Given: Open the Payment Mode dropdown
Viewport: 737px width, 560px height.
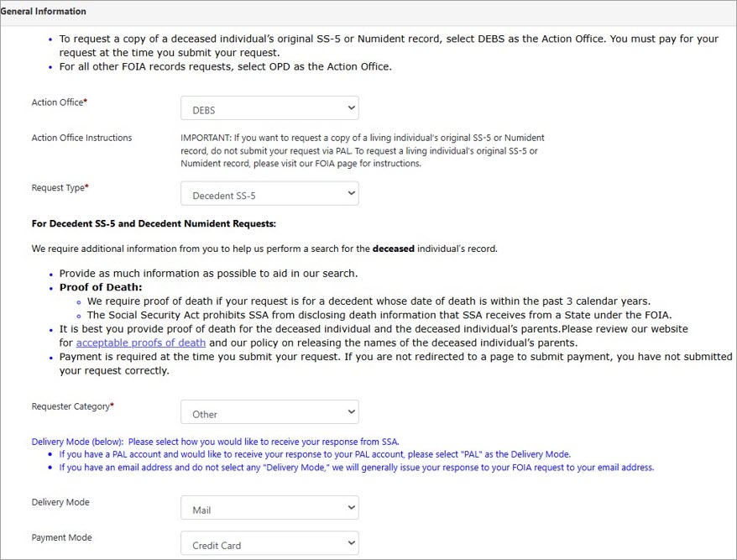Looking at the screenshot, I should point(269,542).
